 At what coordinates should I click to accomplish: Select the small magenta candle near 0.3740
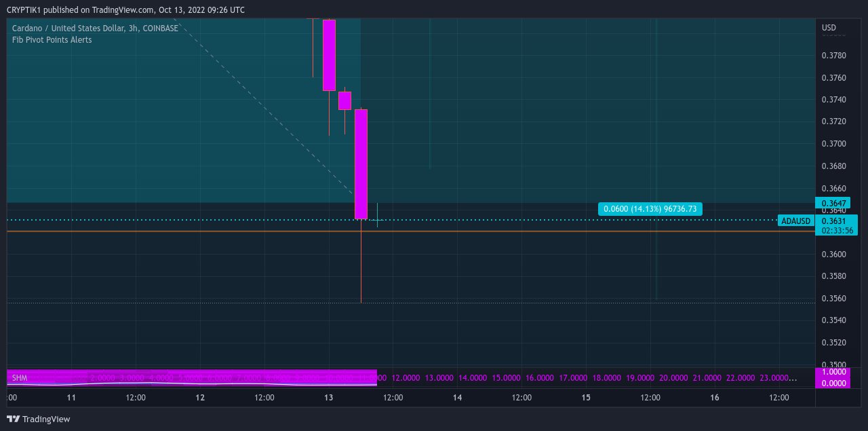[345, 100]
